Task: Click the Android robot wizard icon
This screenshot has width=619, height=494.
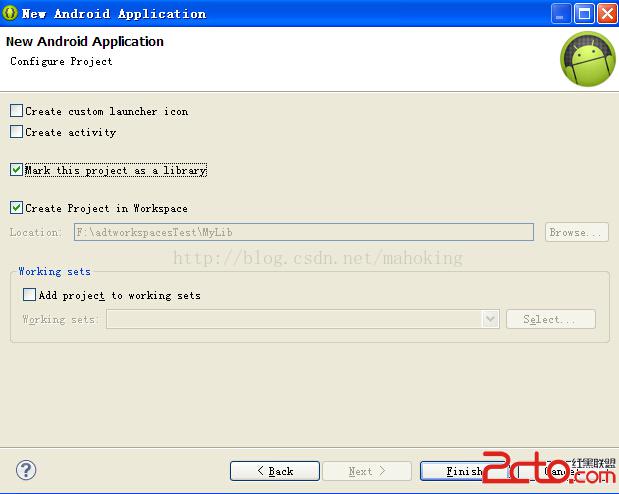Action: tap(587, 59)
